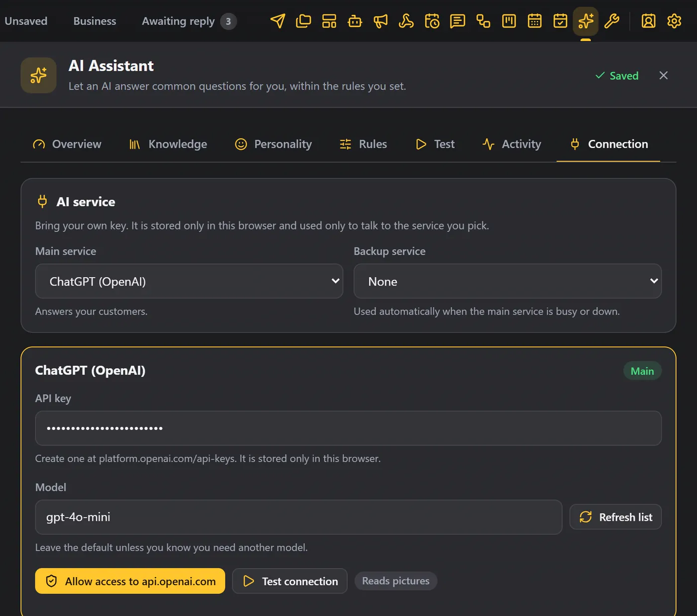Click Allow access to api.openai.com button
697x616 pixels.
130,581
